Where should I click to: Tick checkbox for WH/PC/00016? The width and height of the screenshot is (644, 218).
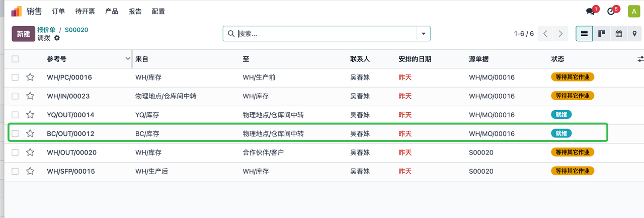point(15,77)
